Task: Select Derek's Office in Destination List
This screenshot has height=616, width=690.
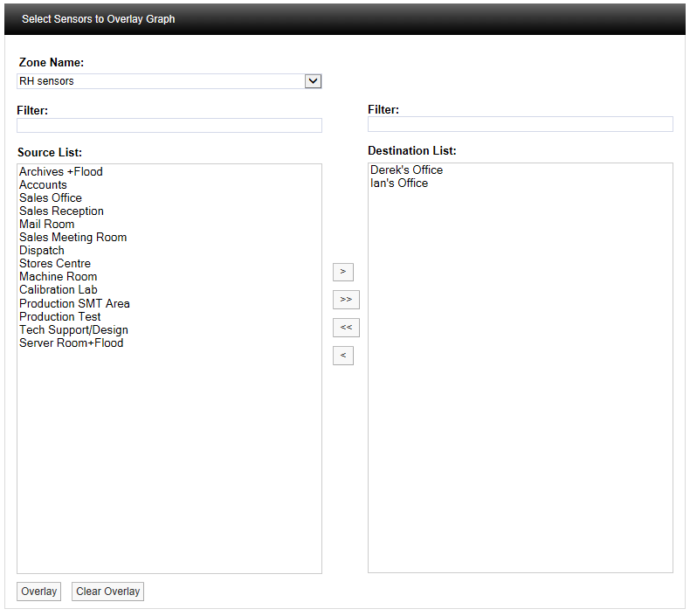Action: coord(406,170)
